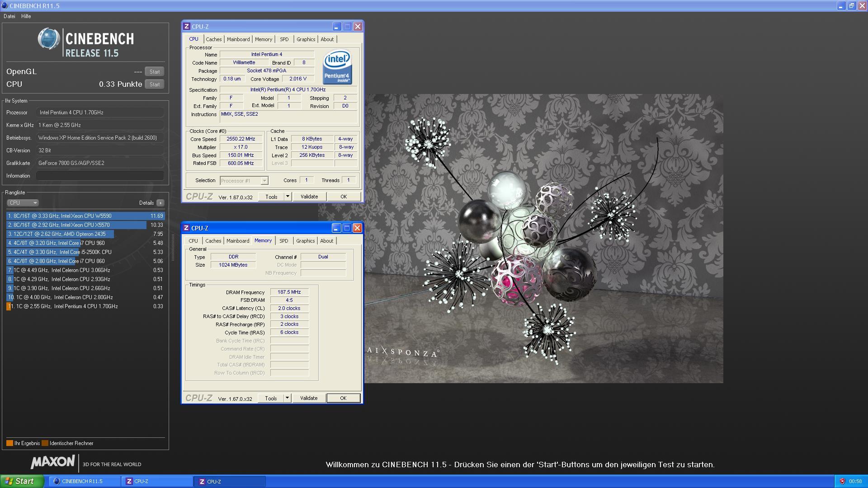Click the vertical splitter handle beside Rangliste panel
The height and width of the screenshot is (488, 868).
tap(172, 247)
